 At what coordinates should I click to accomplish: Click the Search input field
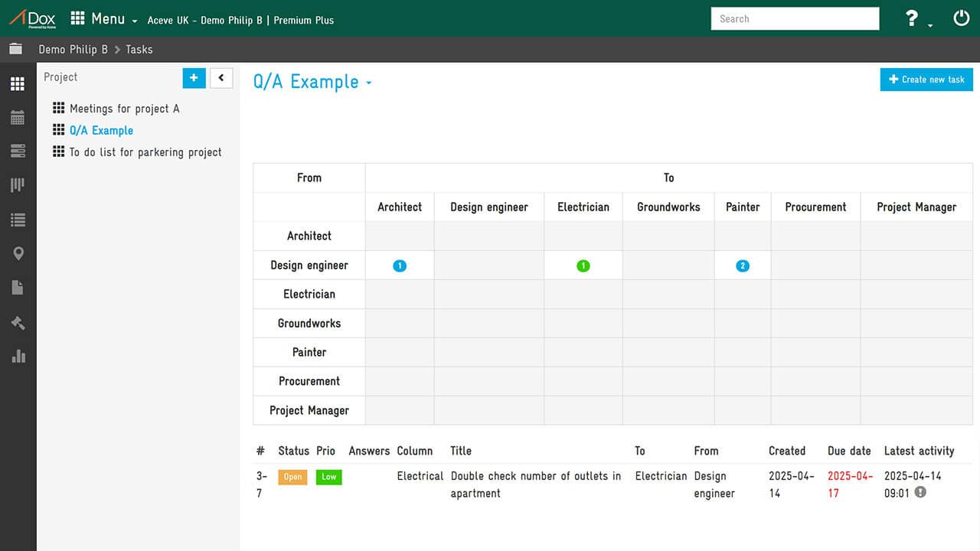pyautogui.click(x=795, y=19)
